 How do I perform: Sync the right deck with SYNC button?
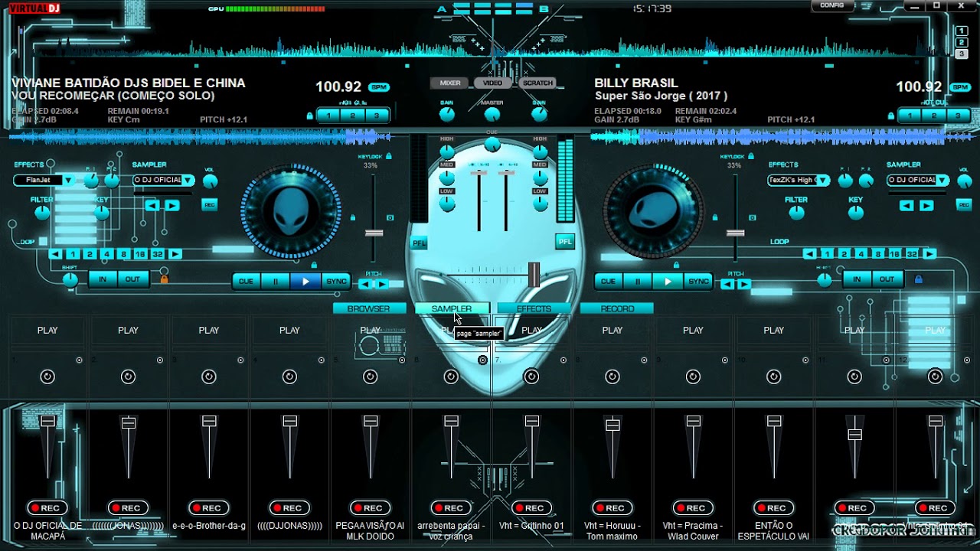[698, 281]
